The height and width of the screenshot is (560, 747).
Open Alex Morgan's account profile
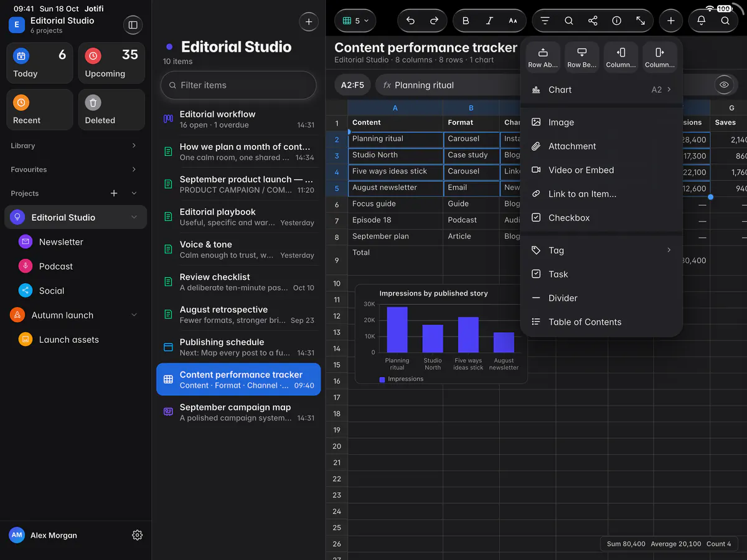[44, 535]
